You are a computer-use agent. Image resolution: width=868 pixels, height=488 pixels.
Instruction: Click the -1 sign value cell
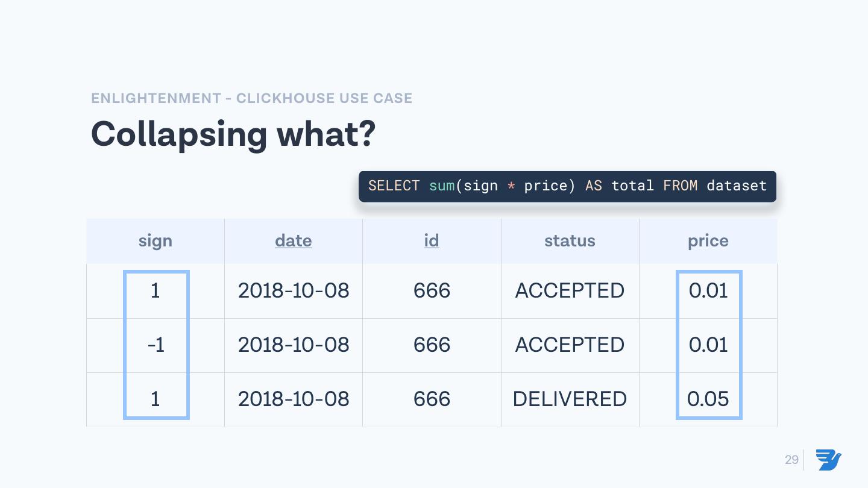pos(156,345)
